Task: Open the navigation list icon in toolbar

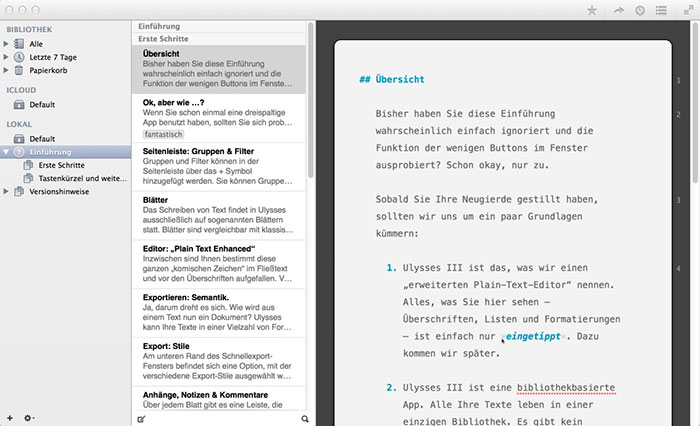Action: [x=661, y=10]
